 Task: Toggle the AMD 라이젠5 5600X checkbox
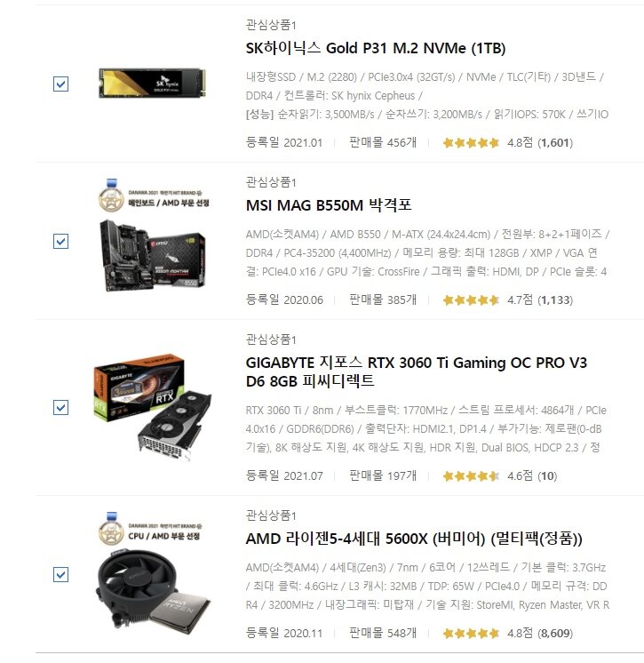61,574
